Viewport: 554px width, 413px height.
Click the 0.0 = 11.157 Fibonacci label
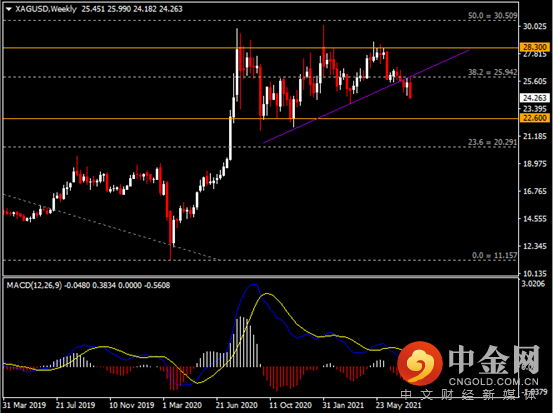click(x=495, y=255)
